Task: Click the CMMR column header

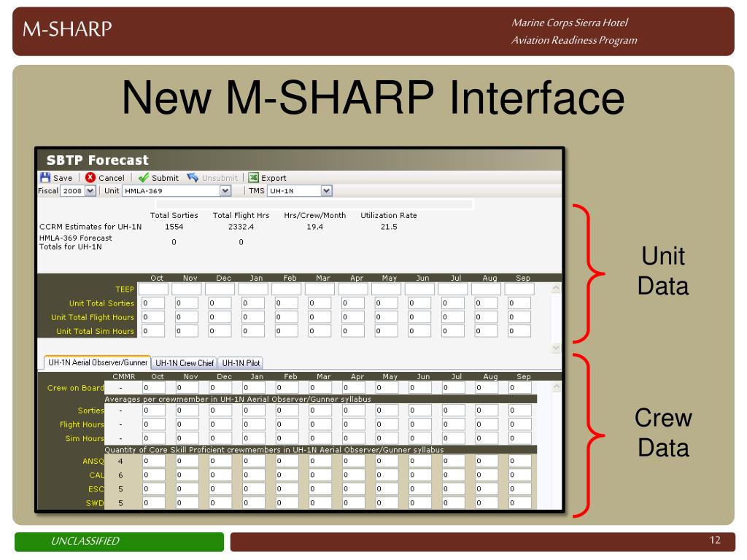Action: [x=124, y=377]
